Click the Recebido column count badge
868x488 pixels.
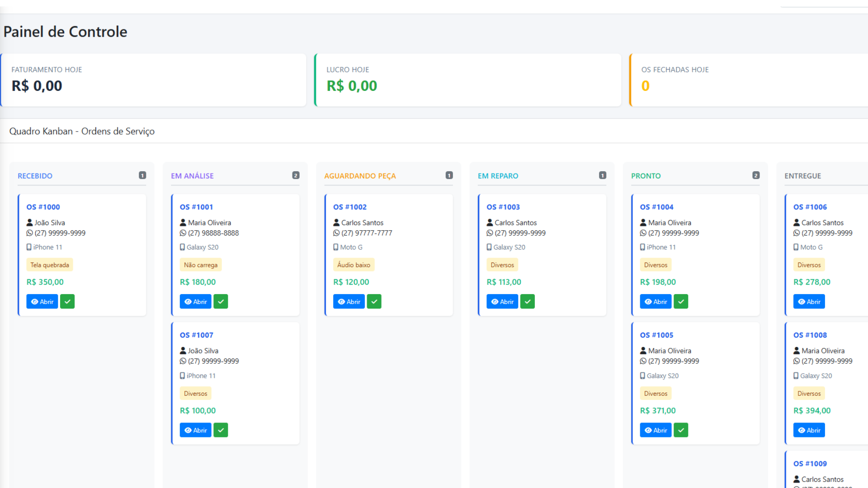(x=142, y=175)
